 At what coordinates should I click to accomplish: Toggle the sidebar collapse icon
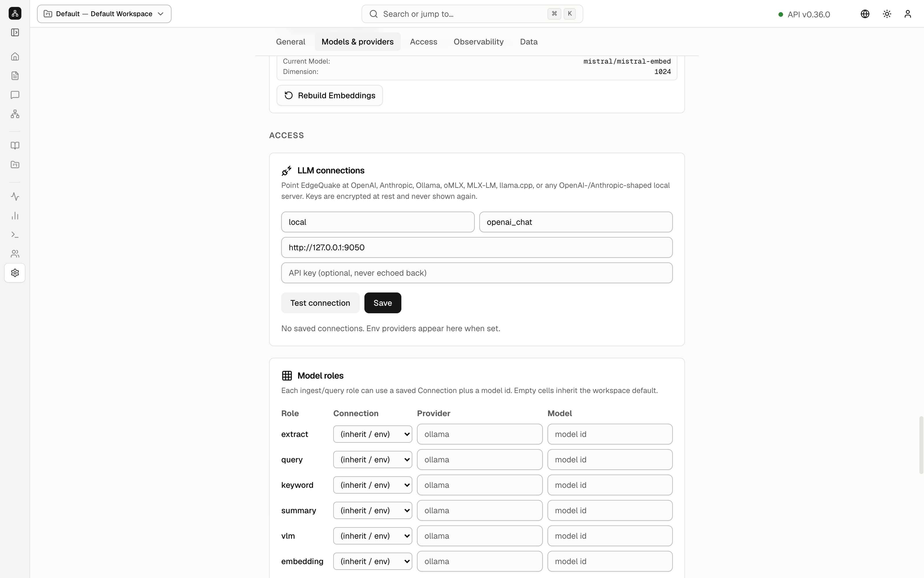coord(15,32)
